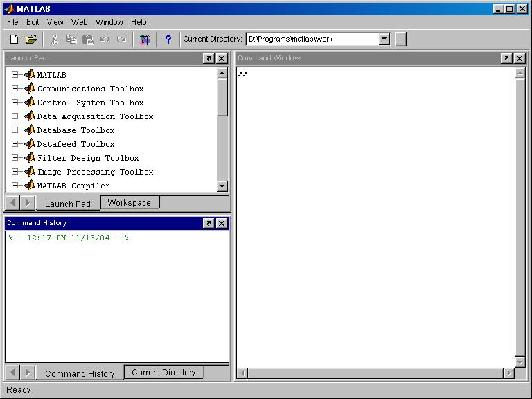Cut selection with the scissors icon
The image size is (532, 399).
click(x=54, y=39)
